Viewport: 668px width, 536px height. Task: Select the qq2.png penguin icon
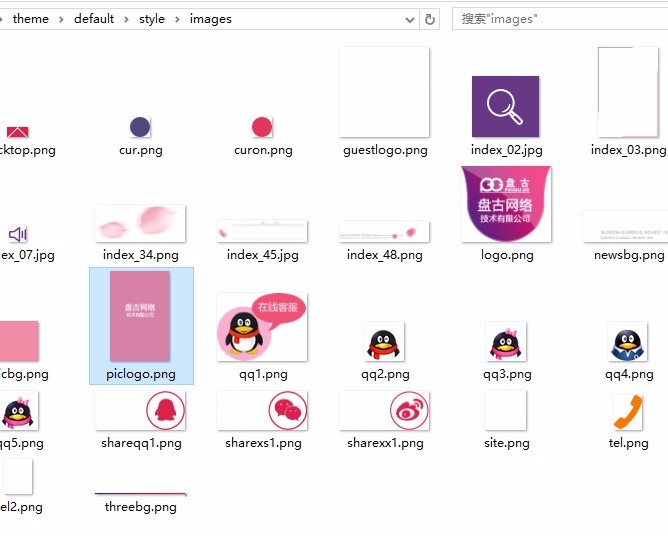tap(384, 342)
